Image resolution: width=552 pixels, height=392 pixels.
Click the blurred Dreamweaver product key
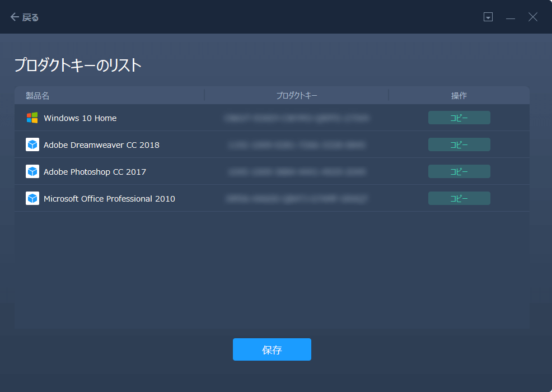(x=296, y=144)
